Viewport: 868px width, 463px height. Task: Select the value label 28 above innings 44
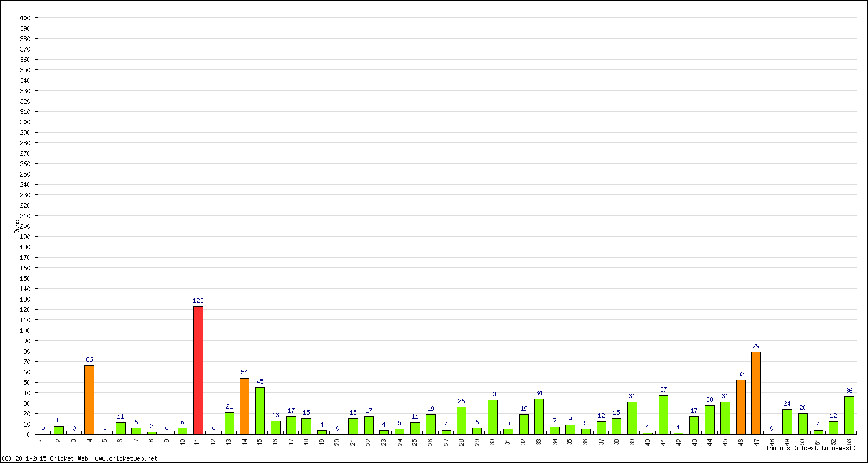click(709, 399)
